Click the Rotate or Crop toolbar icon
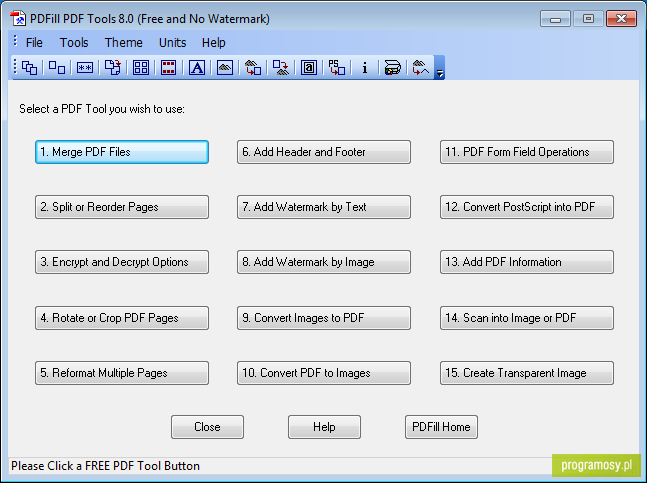 point(113,67)
